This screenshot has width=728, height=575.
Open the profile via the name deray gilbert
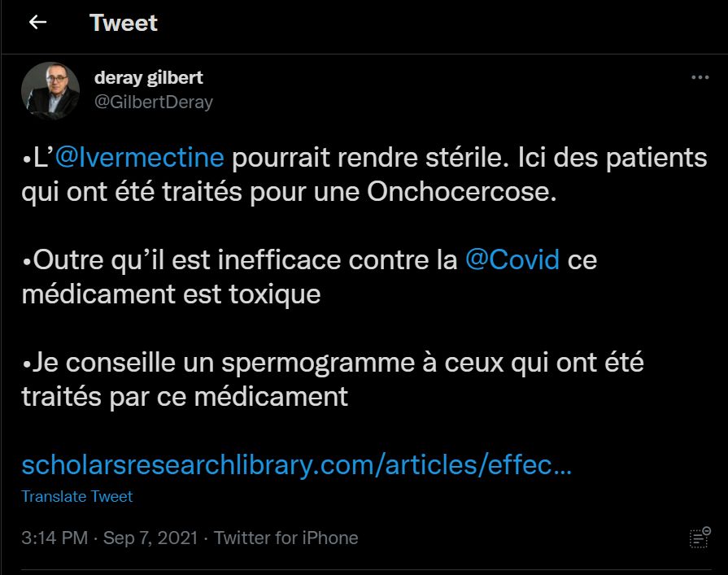tap(149, 78)
